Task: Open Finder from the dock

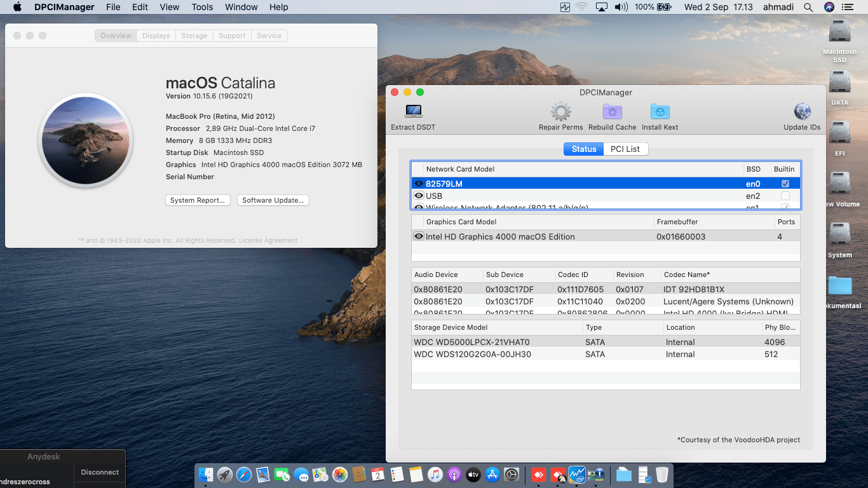Action: coord(206,475)
